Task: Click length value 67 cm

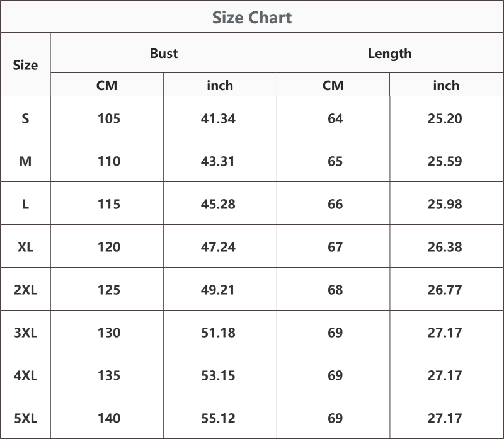Action: click(x=335, y=247)
